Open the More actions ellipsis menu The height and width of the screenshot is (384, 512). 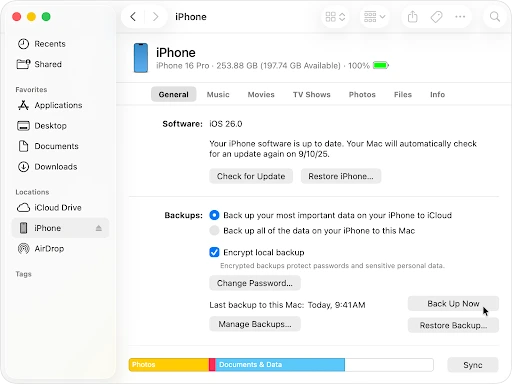pos(460,17)
